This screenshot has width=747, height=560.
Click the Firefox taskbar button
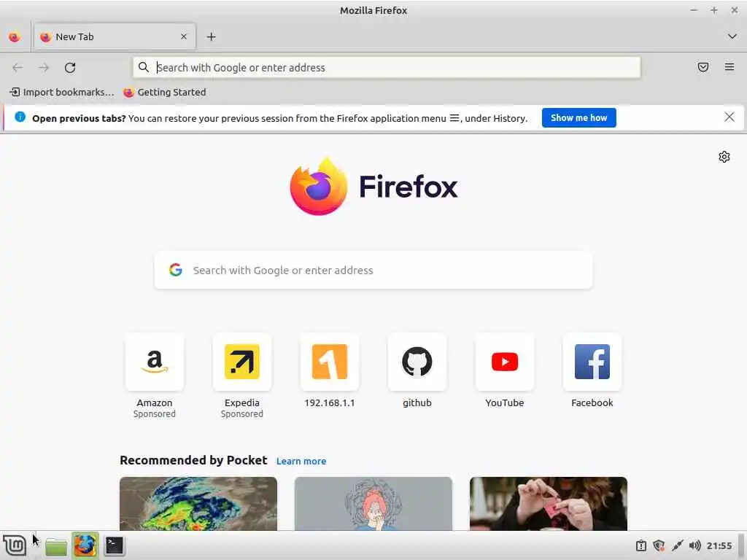[85, 545]
